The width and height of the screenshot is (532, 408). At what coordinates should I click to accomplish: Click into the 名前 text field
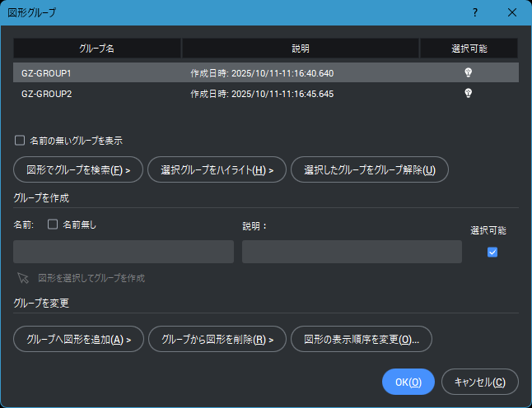(124, 252)
